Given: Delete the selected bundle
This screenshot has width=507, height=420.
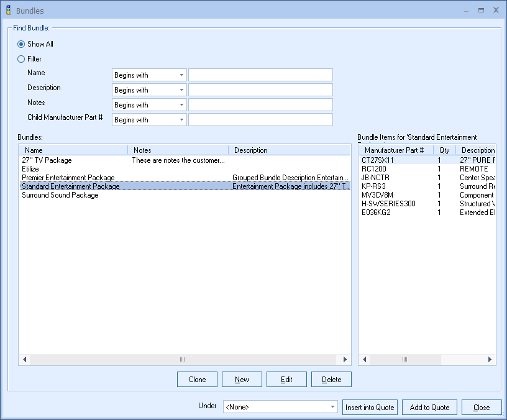Looking at the screenshot, I should click(x=331, y=380).
